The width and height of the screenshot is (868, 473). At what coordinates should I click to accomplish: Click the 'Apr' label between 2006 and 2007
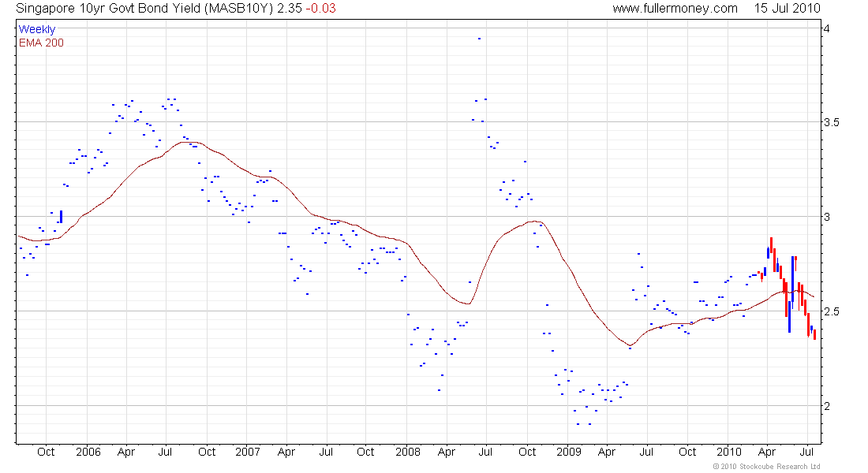click(x=125, y=452)
